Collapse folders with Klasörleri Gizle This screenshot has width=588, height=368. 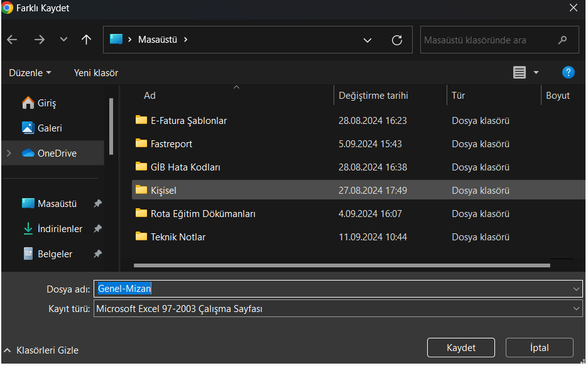(41, 350)
